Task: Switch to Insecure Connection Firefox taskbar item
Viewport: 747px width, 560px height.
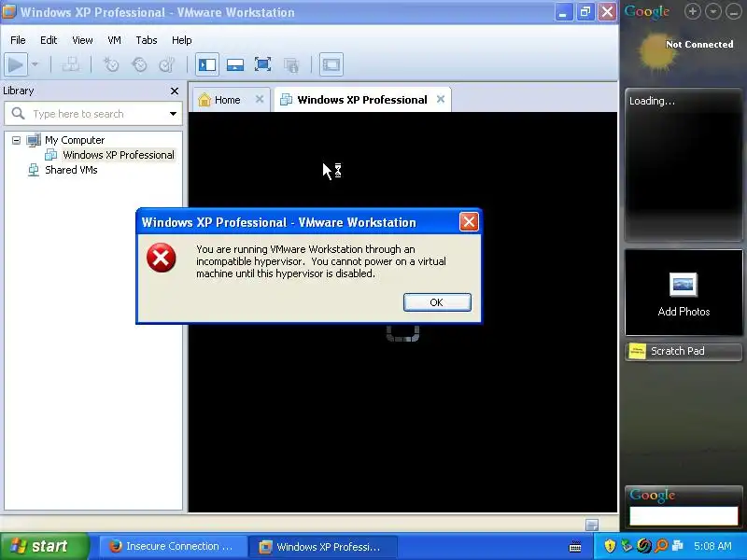Action: pyautogui.click(x=174, y=546)
